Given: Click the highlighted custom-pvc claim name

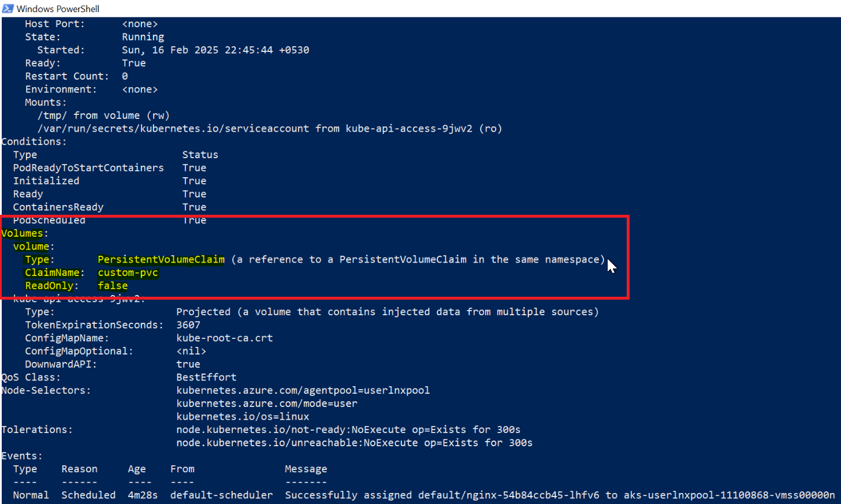Looking at the screenshot, I should coord(128,272).
